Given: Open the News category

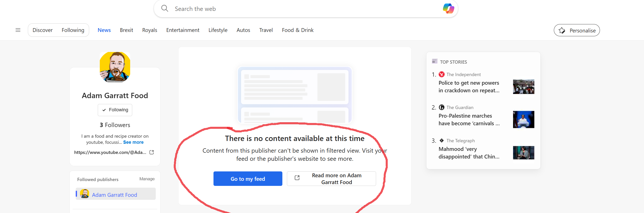Looking at the screenshot, I should 104,30.
